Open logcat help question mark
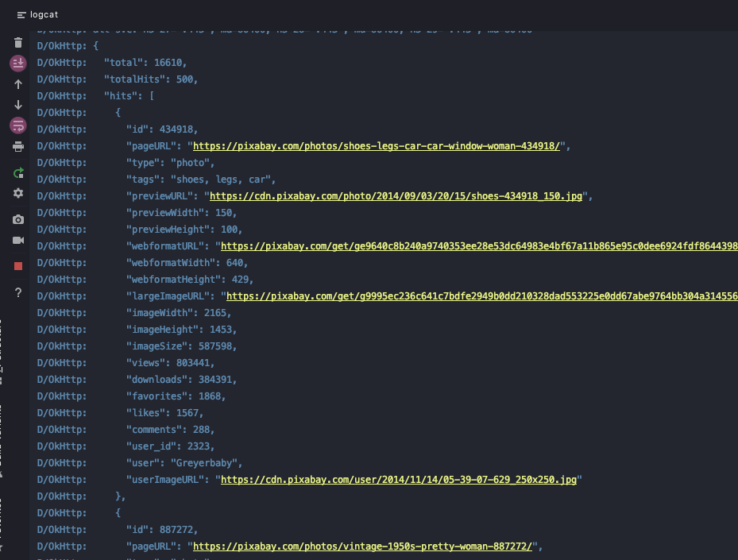 (18, 292)
